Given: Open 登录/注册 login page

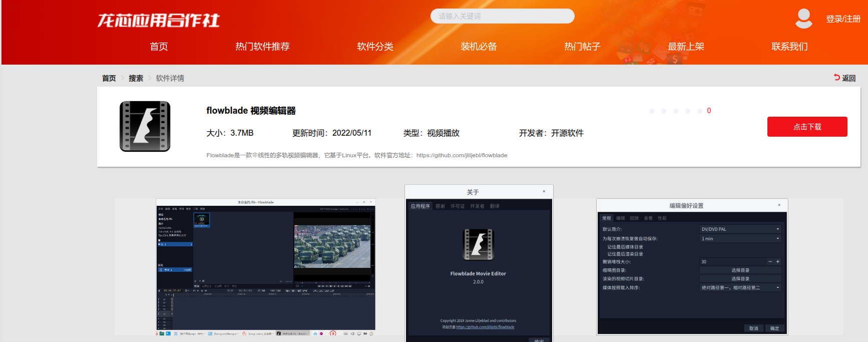Looking at the screenshot, I should [843, 19].
